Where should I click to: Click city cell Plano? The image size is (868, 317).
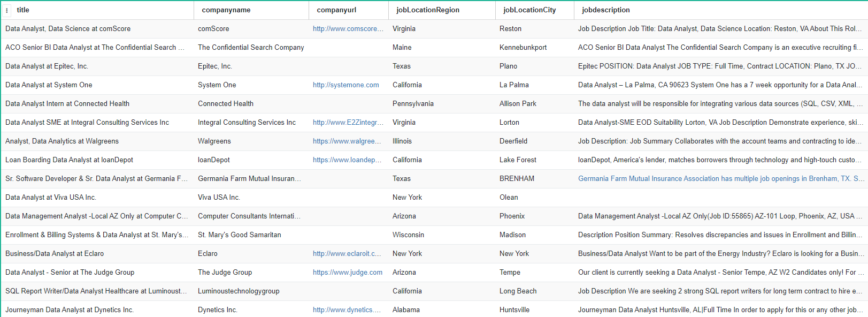pos(508,66)
